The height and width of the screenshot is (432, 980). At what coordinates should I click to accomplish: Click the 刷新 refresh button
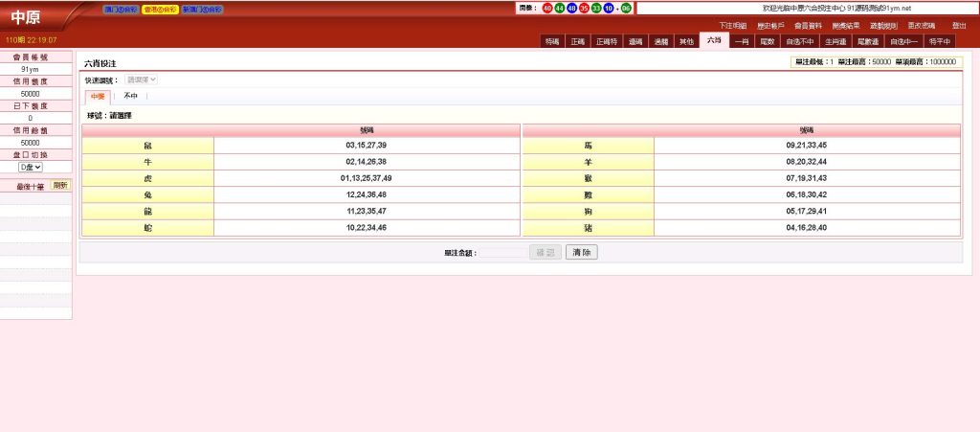point(59,185)
